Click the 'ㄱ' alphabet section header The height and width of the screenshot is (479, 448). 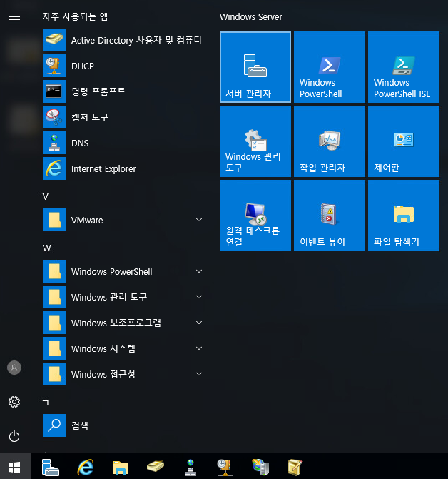pos(46,402)
